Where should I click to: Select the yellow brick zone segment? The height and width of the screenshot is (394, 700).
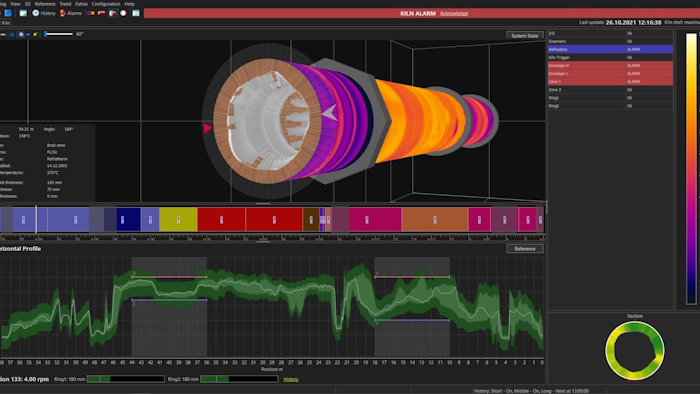(178, 220)
